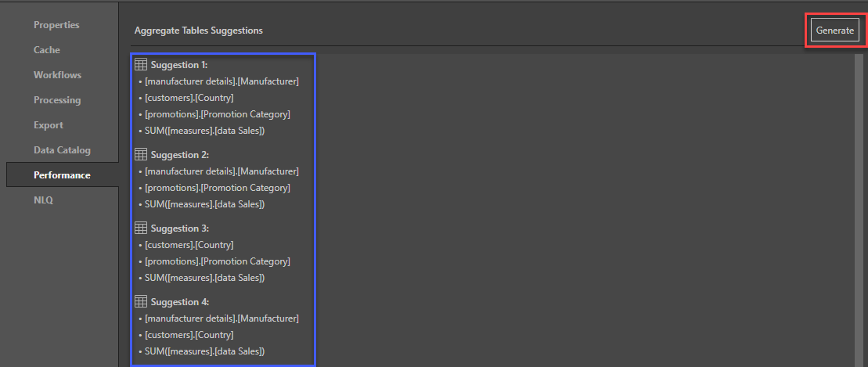Select the table icon for Suggestion 4
868x367 pixels.
click(x=141, y=302)
